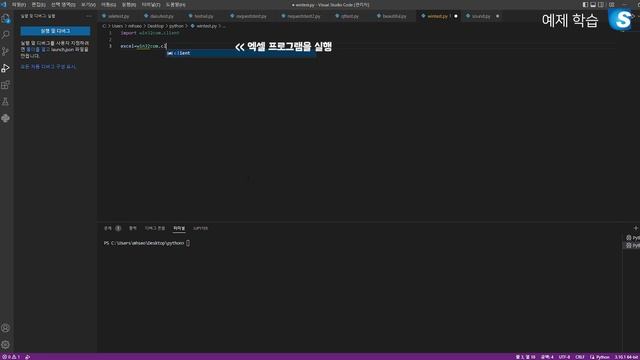The width and height of the screenshot is (640, 360).
Task: Open the 보기(V) menu
Action: tap(88, 4)
